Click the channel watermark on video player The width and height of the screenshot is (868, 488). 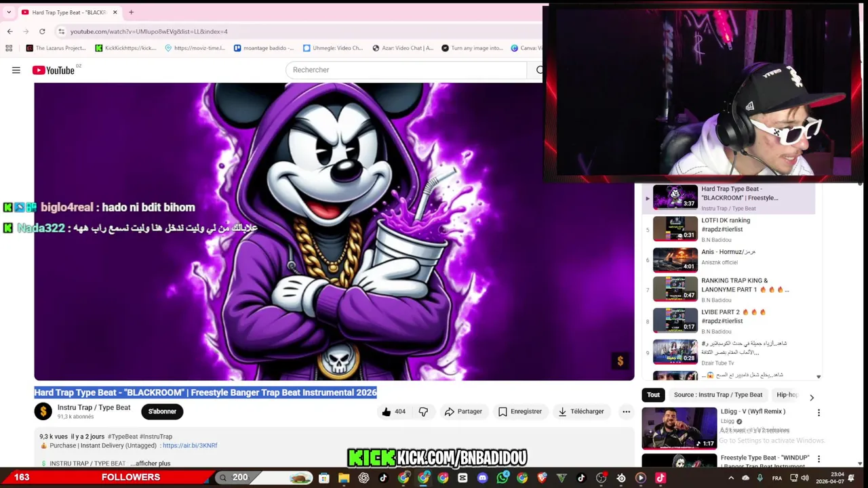(x=620, y=361)
